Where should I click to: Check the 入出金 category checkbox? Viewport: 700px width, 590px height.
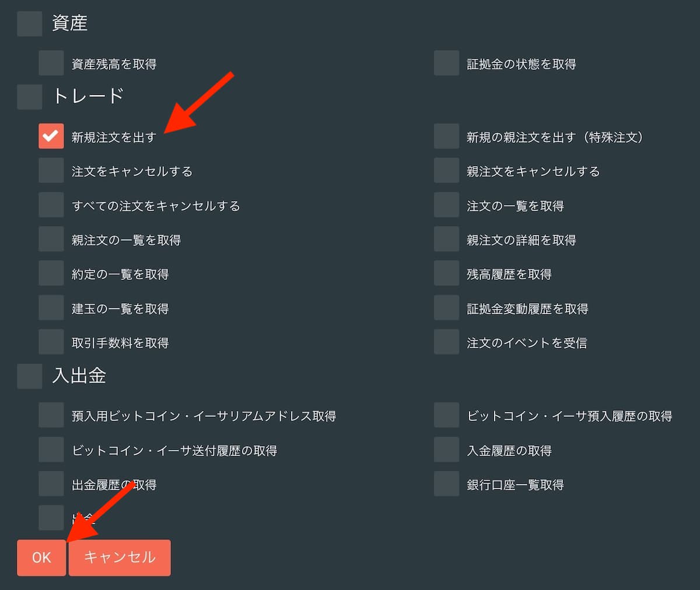[29, 376]
